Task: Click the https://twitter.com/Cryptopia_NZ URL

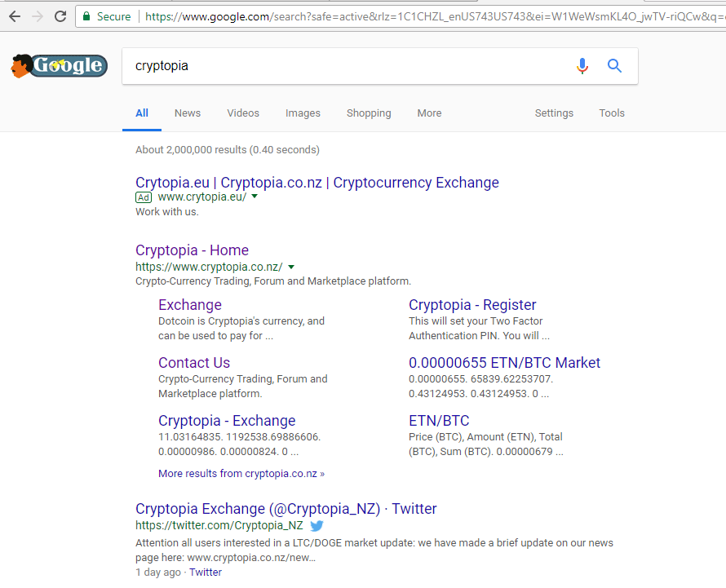Action: pos(219,525)
